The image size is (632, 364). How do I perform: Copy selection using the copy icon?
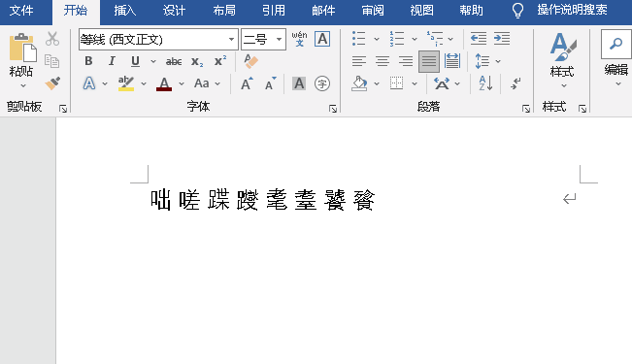(52, 61)
